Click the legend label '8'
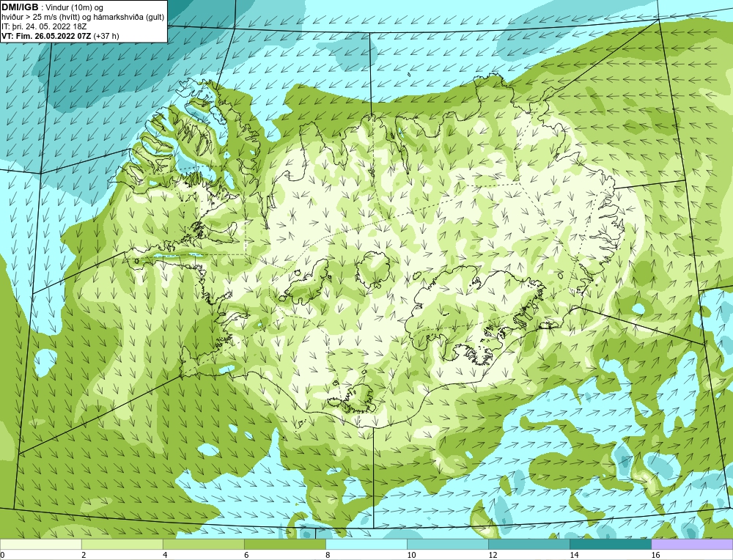Image resolution: width=733 pixels, height=560 pixels. coord(328,555)
